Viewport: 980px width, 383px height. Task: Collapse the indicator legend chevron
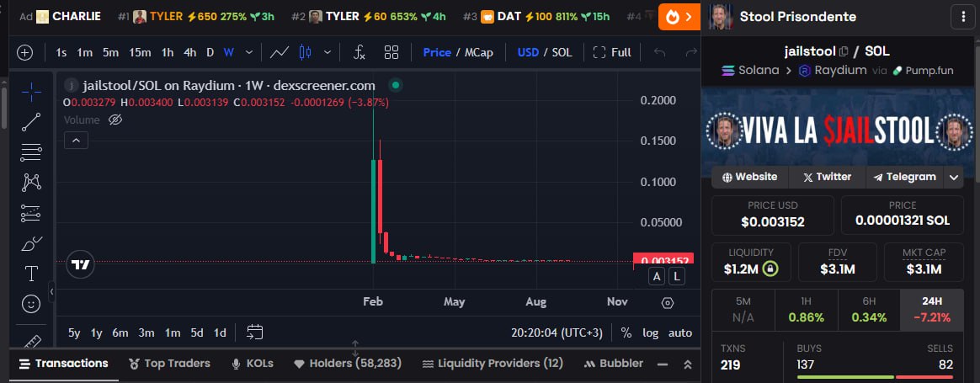77,141
